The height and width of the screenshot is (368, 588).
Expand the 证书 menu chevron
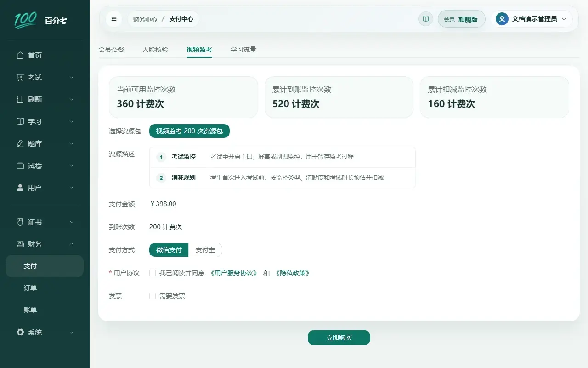(x=72, y=222)
